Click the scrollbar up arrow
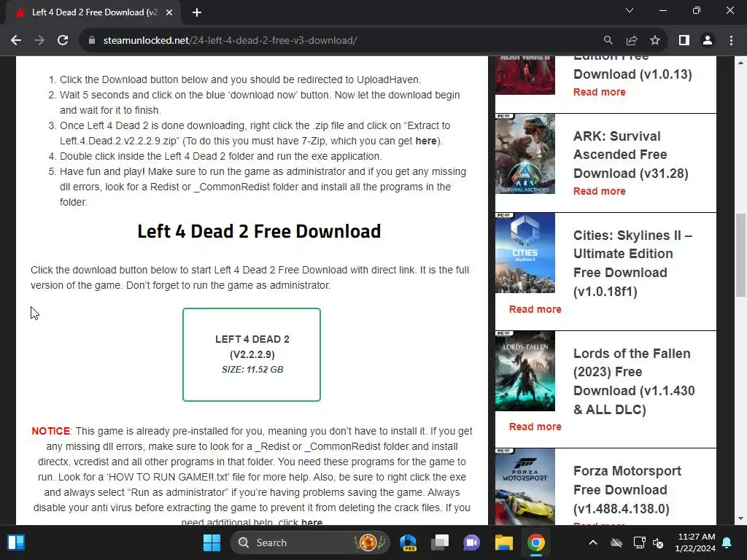The width and height of the screenshot is (747, 560). click(740, 63)
